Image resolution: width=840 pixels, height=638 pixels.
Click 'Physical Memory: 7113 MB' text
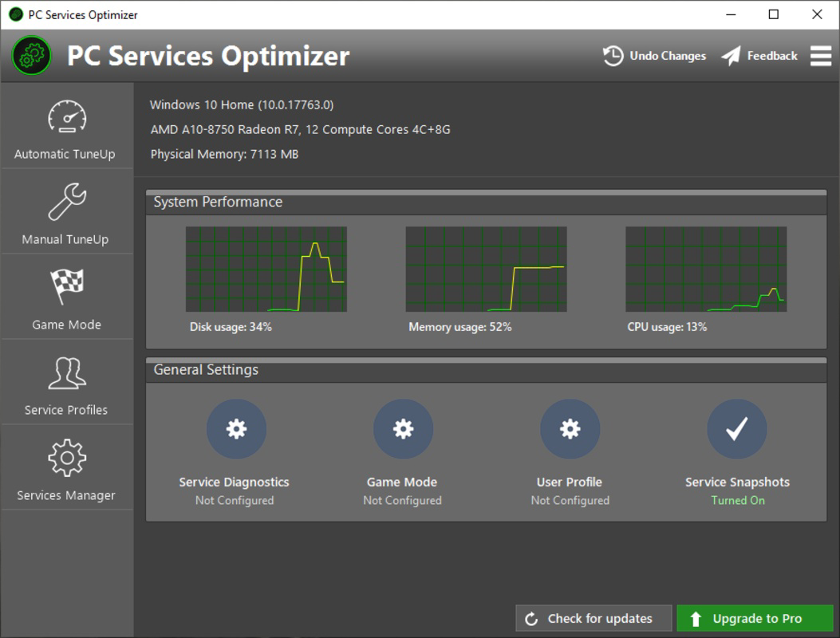tap(224, 154)
